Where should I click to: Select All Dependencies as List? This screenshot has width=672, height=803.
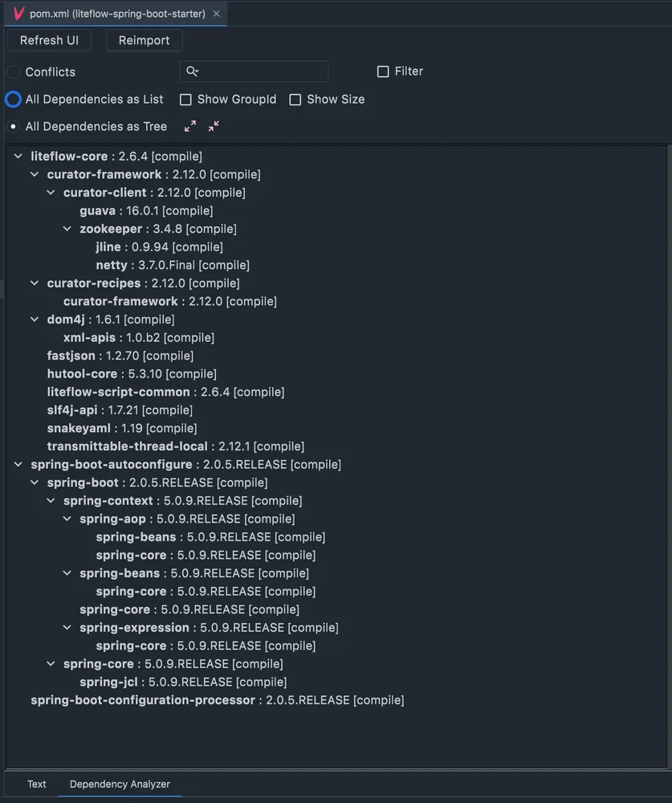click(14, 100)
